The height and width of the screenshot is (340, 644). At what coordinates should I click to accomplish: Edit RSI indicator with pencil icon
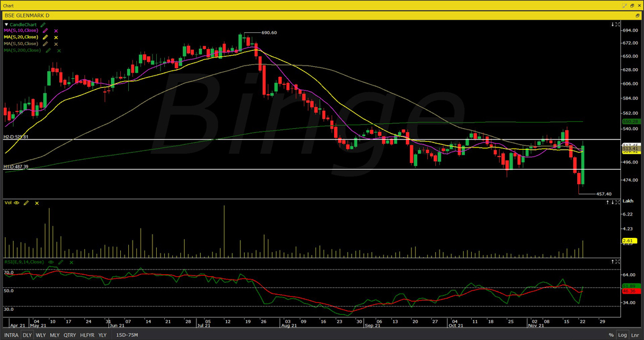(x=61, y=262)
